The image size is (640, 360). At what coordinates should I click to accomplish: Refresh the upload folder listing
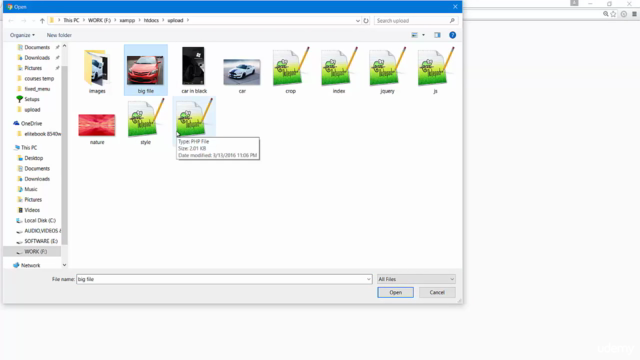[x=366, y=20]
